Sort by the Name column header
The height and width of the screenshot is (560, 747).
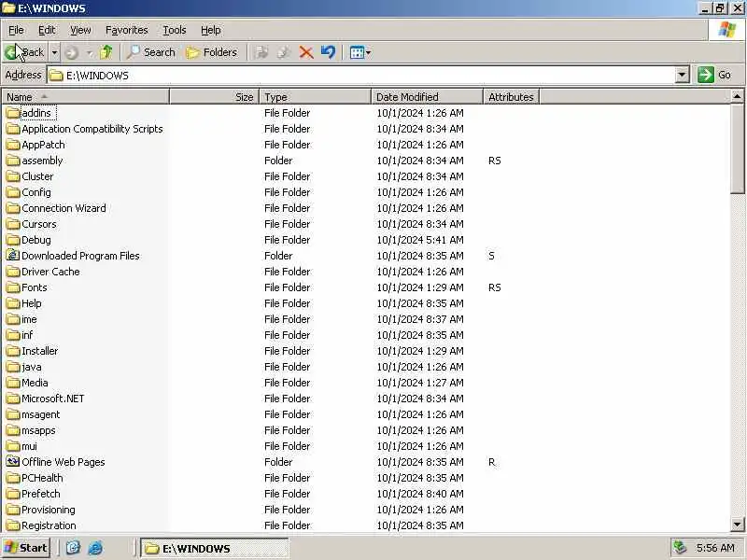click(85, 97)
